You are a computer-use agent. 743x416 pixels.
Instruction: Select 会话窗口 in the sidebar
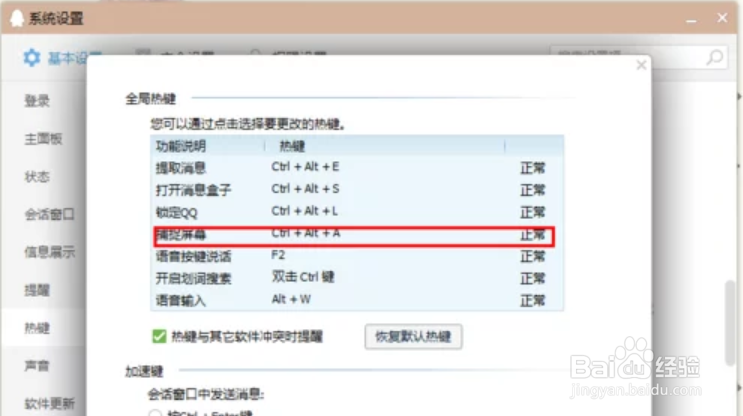tap(49, 215)
